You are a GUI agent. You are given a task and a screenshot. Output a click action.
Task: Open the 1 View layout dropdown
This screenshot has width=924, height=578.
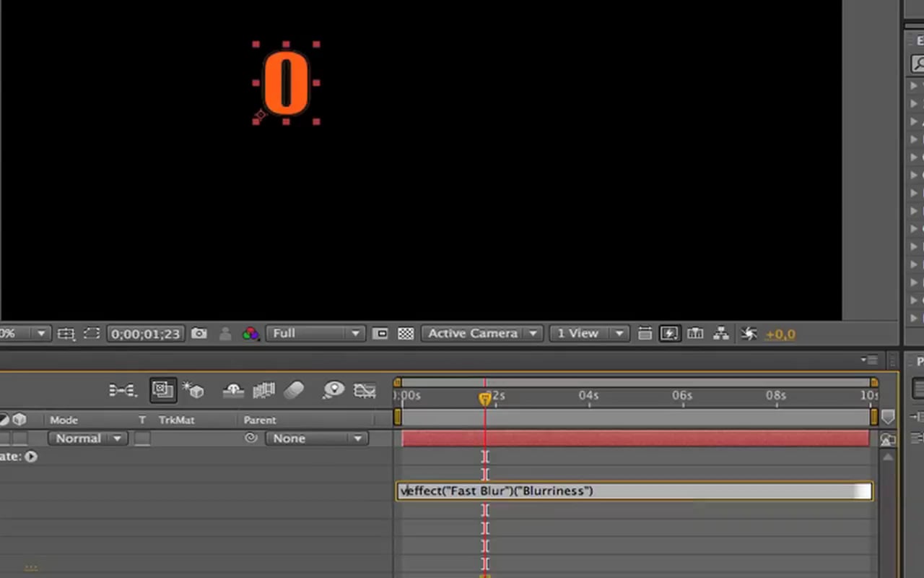pyautogui.click(x=588, y=334)
